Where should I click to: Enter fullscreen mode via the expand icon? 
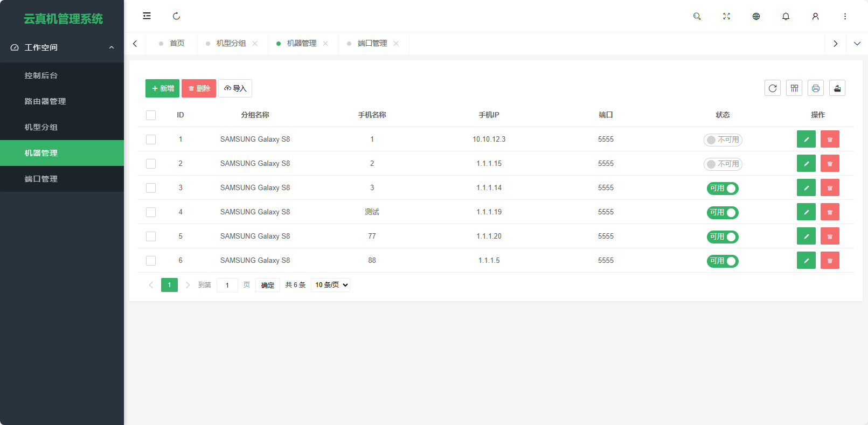(726, 16)
